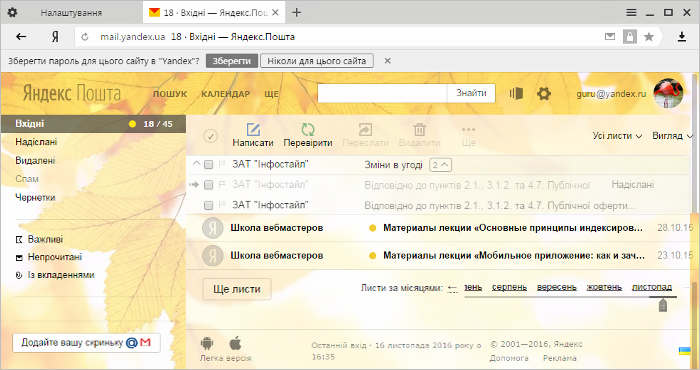The image size is (700, 370).
Task: Click the mail search input field
Action: point(382,93)
